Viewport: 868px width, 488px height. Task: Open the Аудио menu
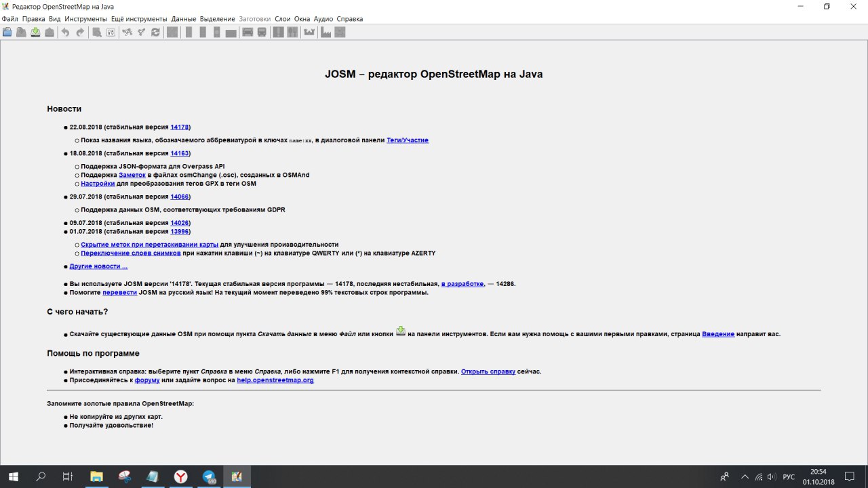coord(324,19)
